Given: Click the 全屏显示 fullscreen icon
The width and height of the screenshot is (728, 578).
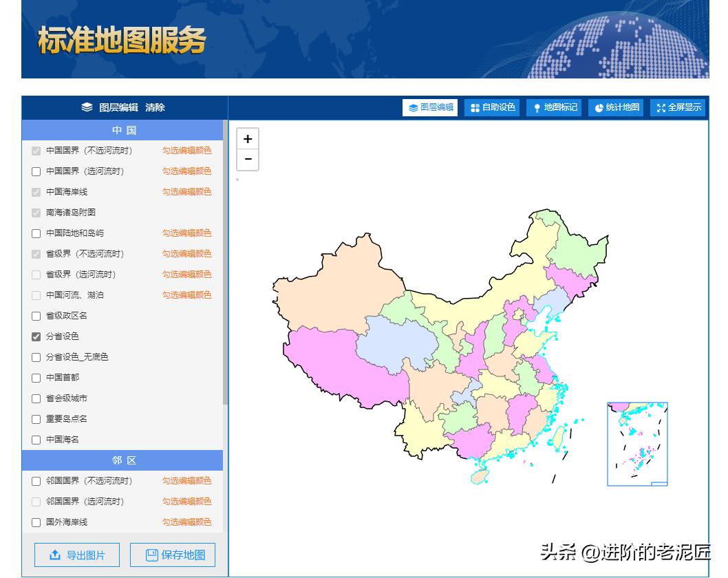Looking at the screenshot, I should pyautogui.click(x=661, y=107).
